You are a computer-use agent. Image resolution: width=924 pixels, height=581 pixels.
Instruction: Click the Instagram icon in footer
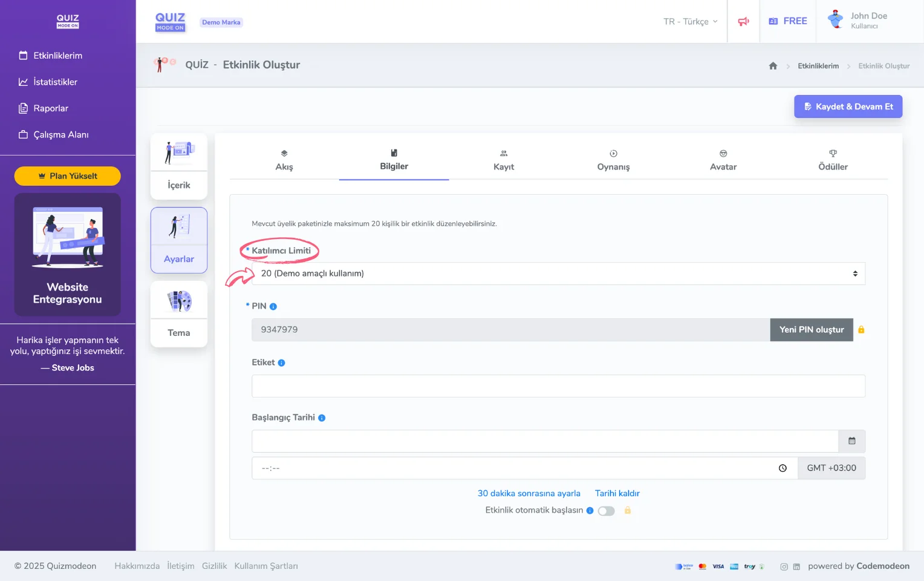[x=784, y=566]
